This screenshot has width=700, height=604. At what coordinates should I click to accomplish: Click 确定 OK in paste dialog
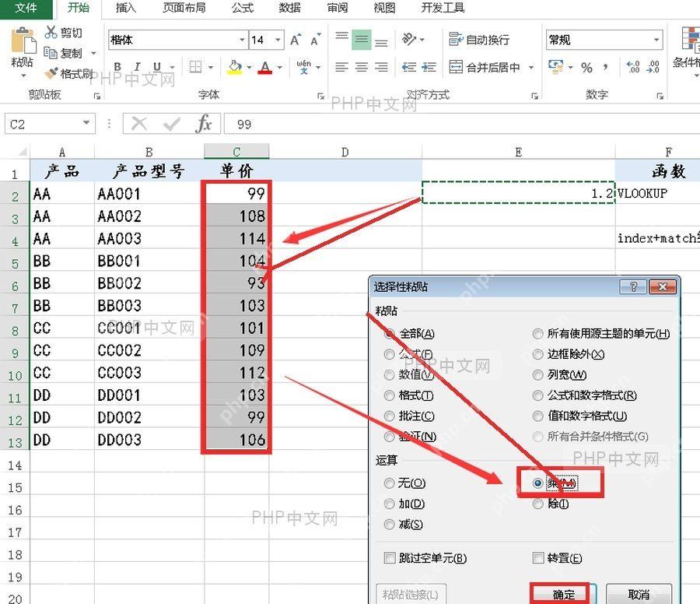[563, 594]
